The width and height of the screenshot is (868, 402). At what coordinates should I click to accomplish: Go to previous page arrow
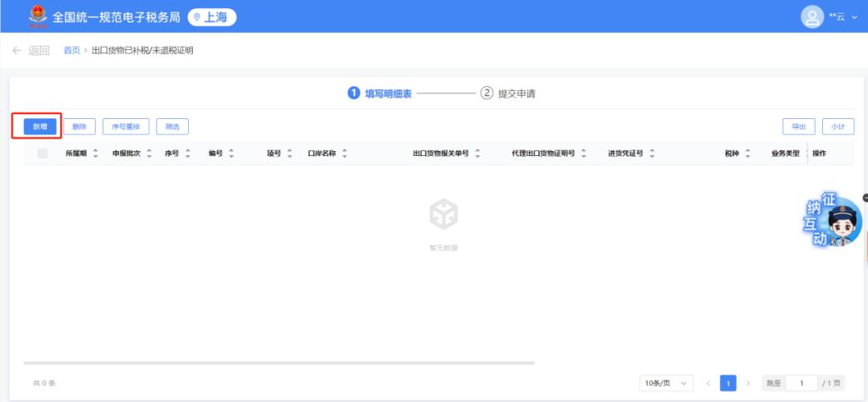pyautogui.click(x=708, y=384)
